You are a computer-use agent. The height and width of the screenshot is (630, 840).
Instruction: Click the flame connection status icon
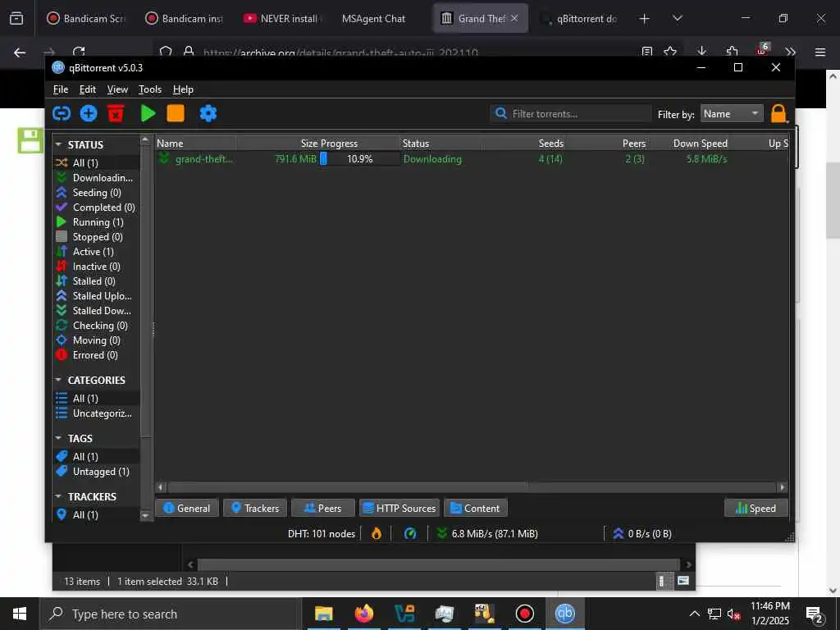click(377, 533)
